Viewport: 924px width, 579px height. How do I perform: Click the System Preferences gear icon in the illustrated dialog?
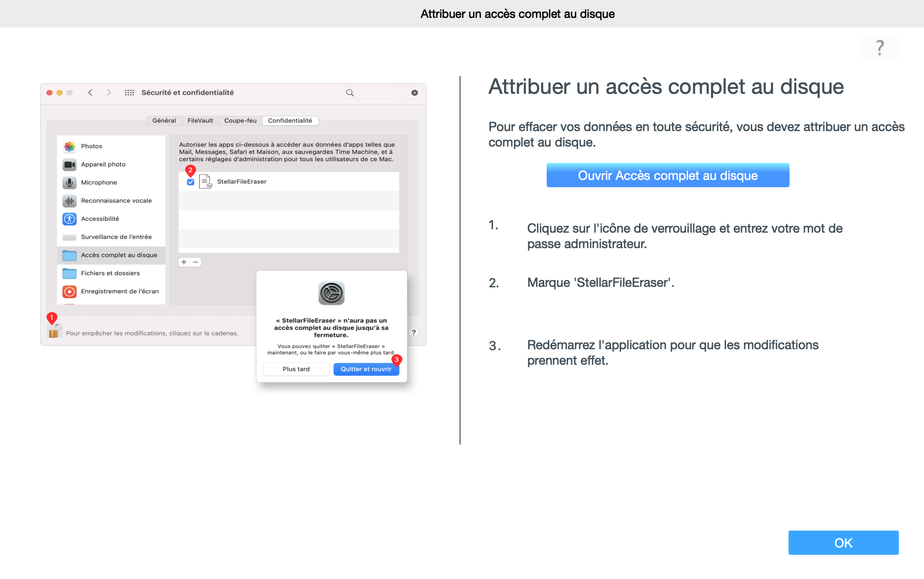[x=331, y=293]
